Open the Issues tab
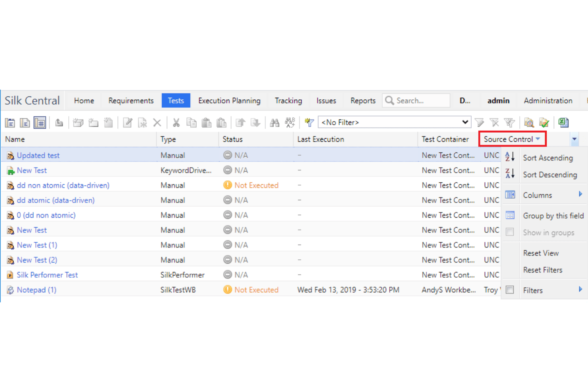The width and height of the screenshot is (588, 392). point(326,101)
